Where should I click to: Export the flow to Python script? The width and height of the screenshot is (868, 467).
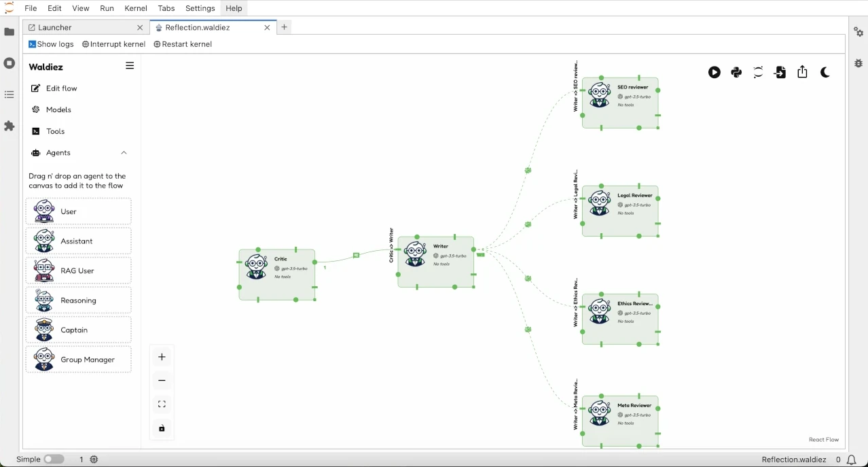pos(736,72)
